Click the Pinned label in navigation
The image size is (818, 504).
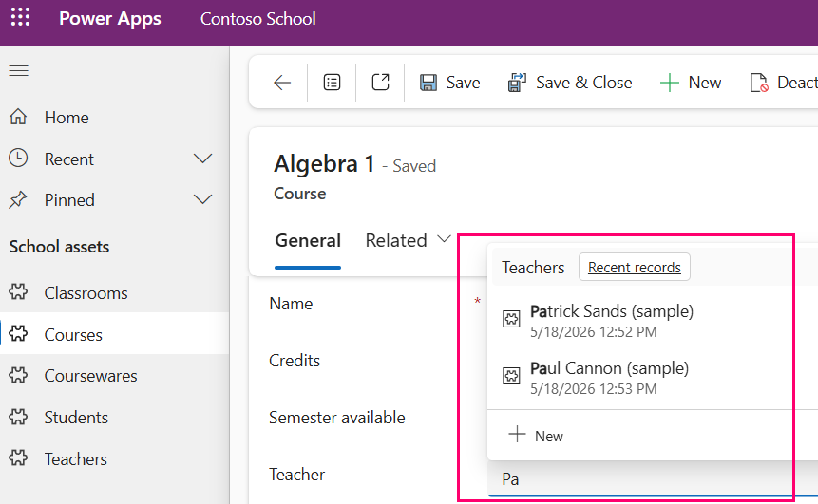click(69, 200)
